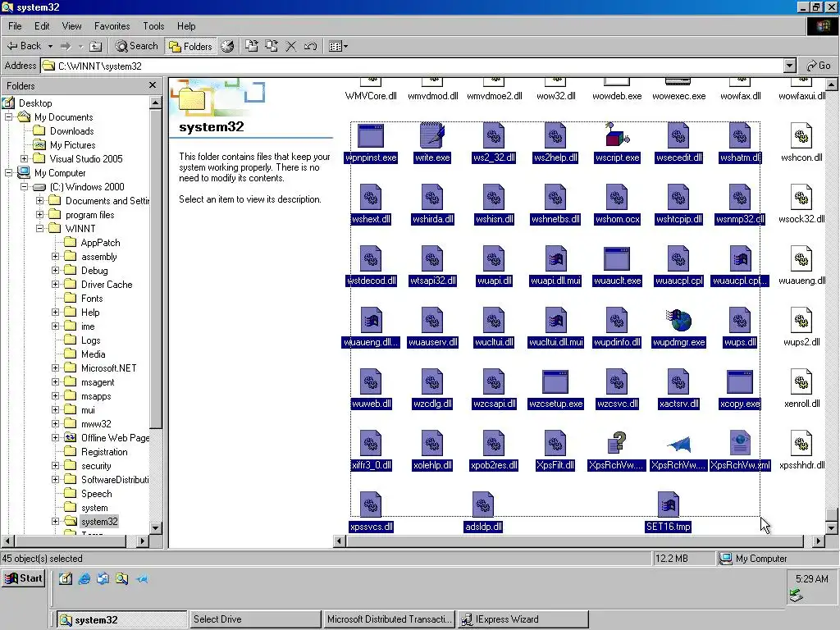Open the Tools menu

(x=153, y=25)
